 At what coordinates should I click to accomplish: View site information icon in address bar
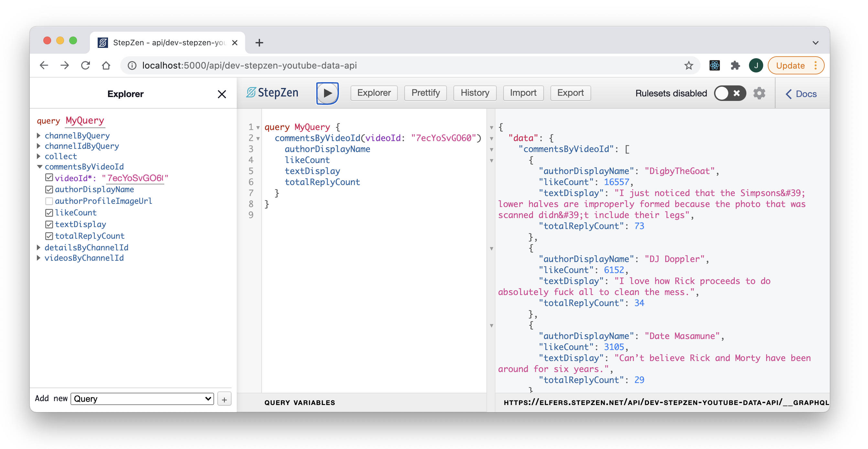132,65
